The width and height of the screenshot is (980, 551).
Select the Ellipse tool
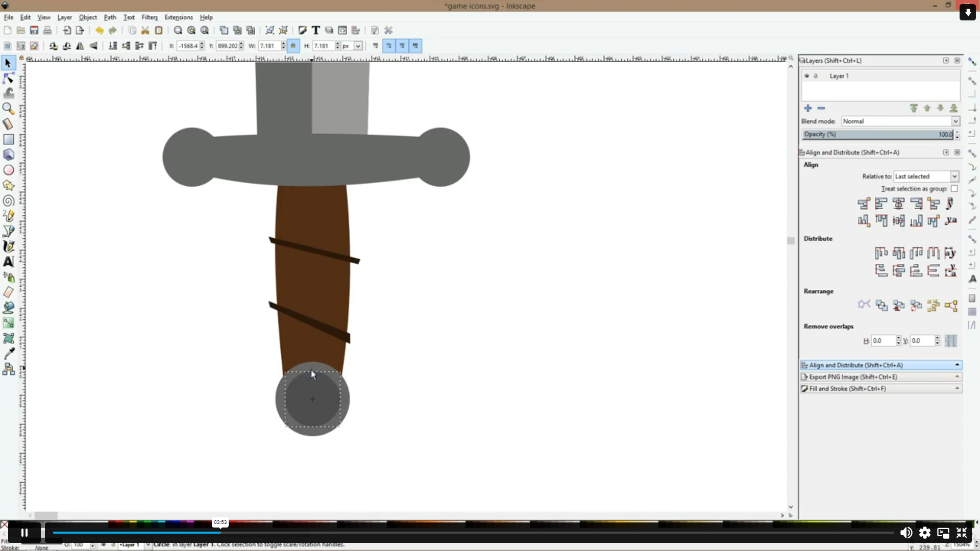pyautogui.click(x=8, y=170)
